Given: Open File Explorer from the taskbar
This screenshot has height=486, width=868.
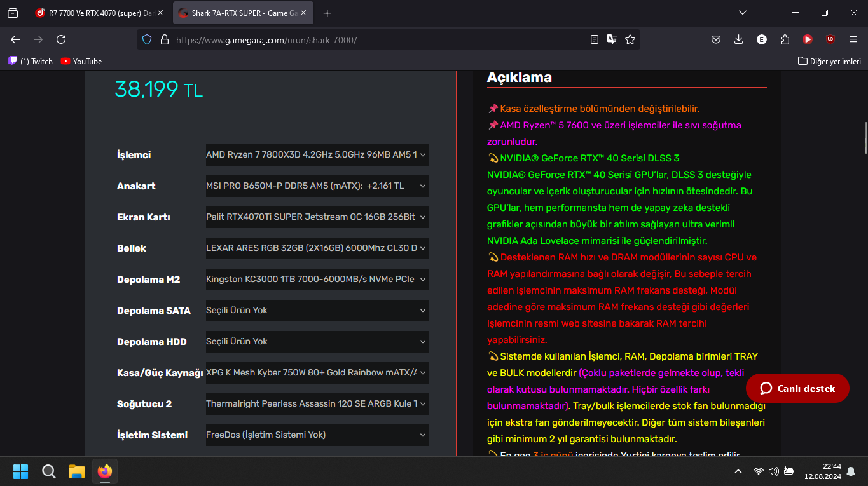Looking at the screenshot, I should (77, 471).
